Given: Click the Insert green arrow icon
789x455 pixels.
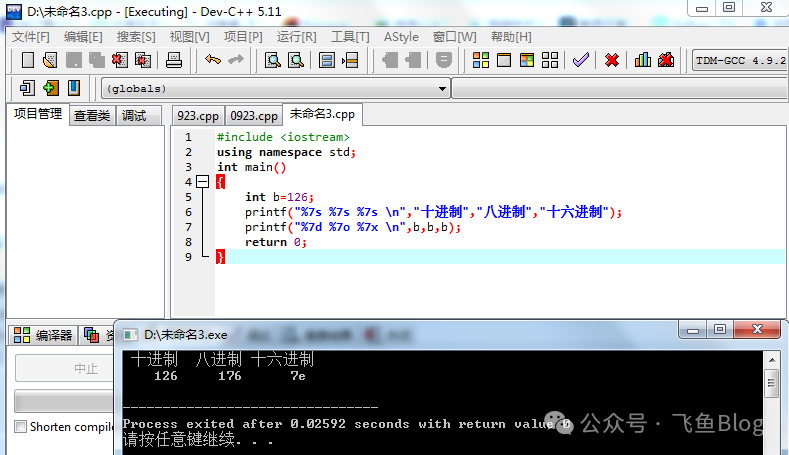Looking at the screenshot, I should 50,88.
